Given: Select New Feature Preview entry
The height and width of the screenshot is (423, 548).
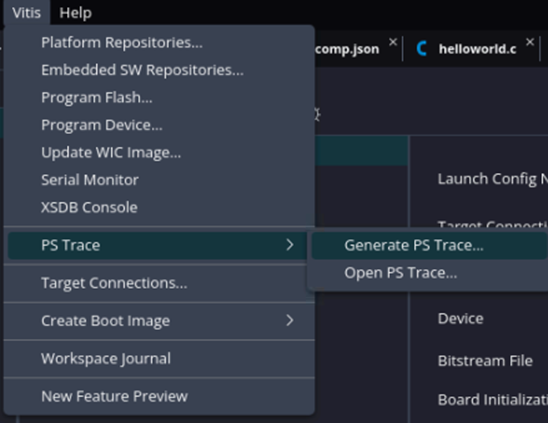Looking at the screenshot, I should (x=159, y=396).
